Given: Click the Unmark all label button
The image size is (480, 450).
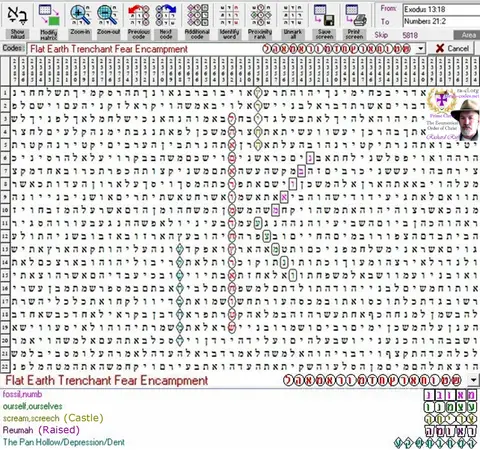Looking at the screenshot, I should click(x=292, y=34).
